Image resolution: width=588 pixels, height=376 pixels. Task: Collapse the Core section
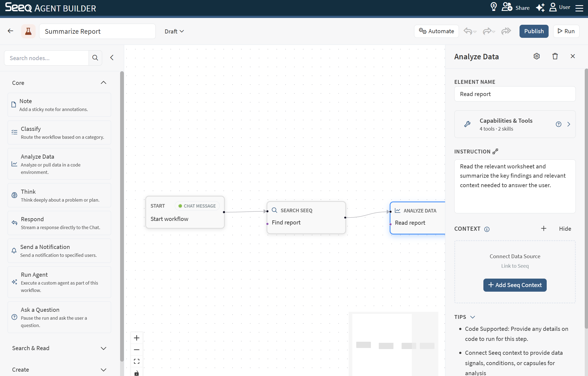(104, 83)
